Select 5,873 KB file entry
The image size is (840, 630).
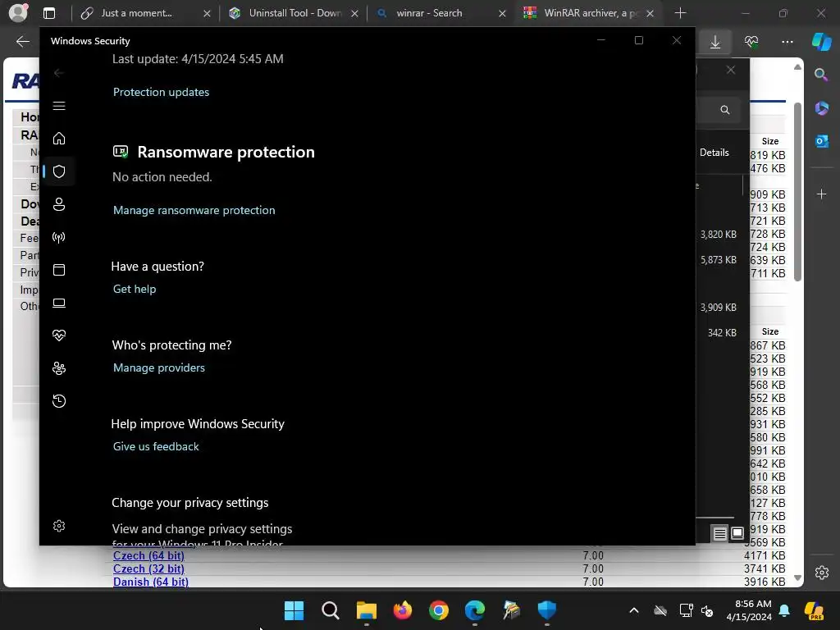[719, 260]
